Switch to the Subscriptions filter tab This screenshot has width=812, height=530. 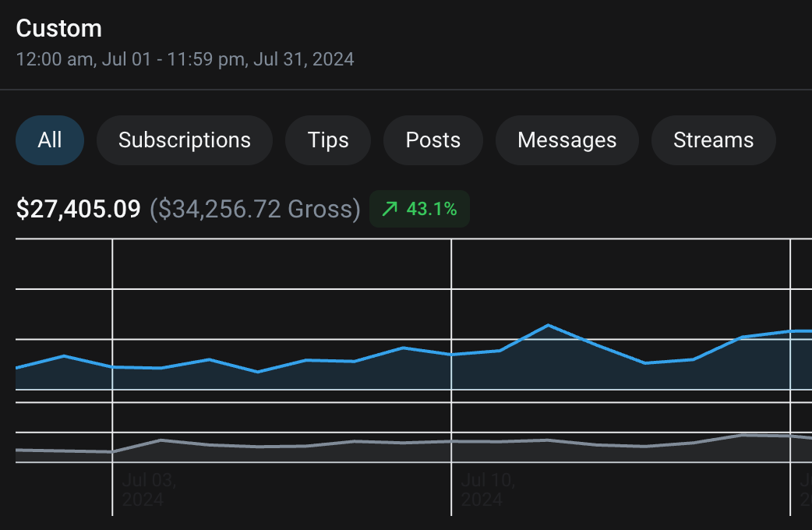[x=185, y=140]
